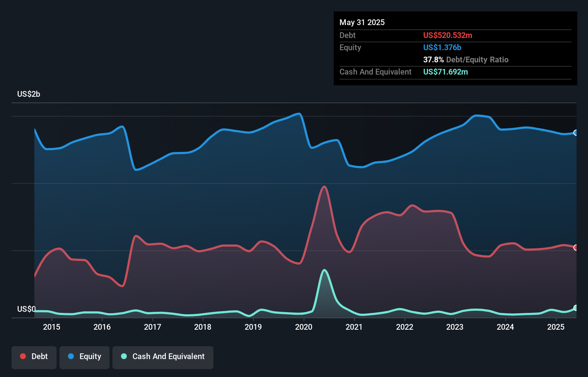Image resolution: width=588 pixels, height=377 pixels.
Task: Click the US$71.692m cash value
Action: [445, 72]
